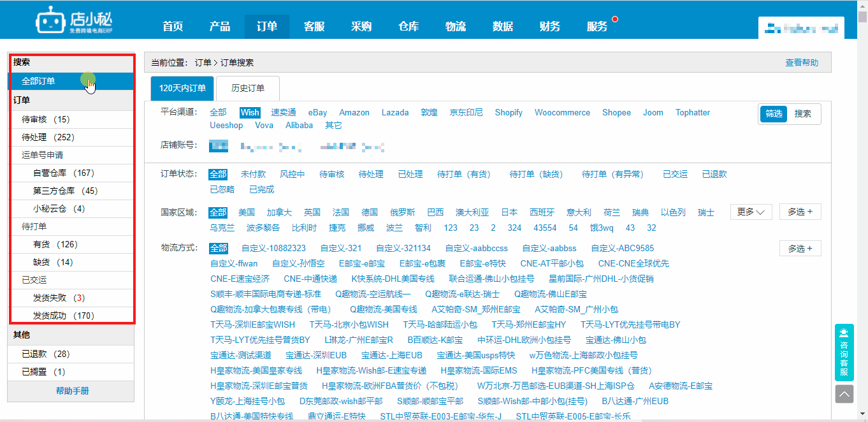Open the 产品 menu
The height and width of the screenshot is (422, 868).
tap(220, 26)
